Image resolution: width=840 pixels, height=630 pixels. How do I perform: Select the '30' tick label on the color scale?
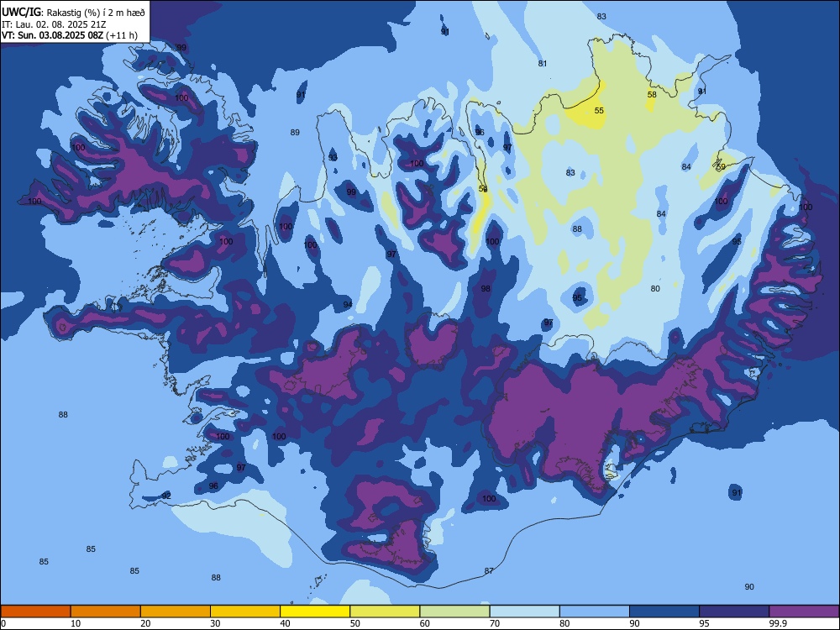(215, 623)
